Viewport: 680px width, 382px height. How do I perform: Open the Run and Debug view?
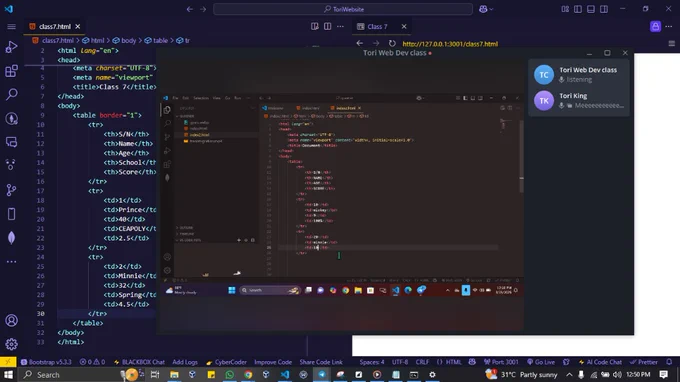[x=11, y=47]
